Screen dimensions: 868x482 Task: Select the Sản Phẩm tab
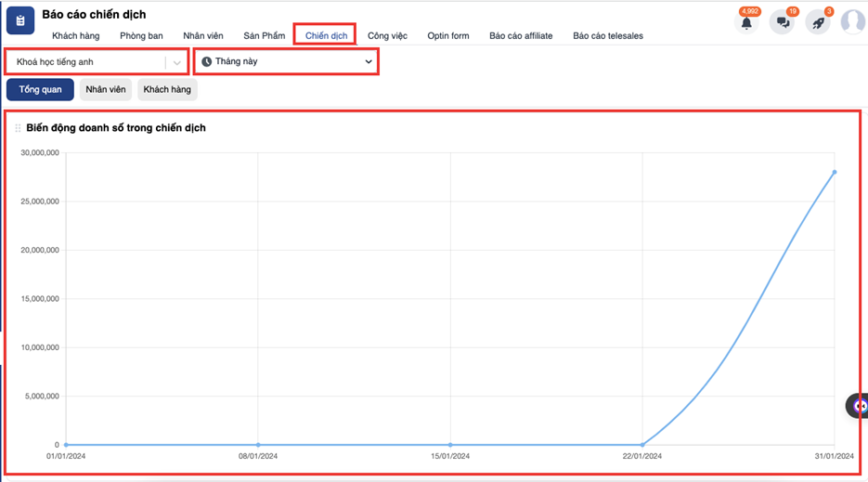coord(265,36)
